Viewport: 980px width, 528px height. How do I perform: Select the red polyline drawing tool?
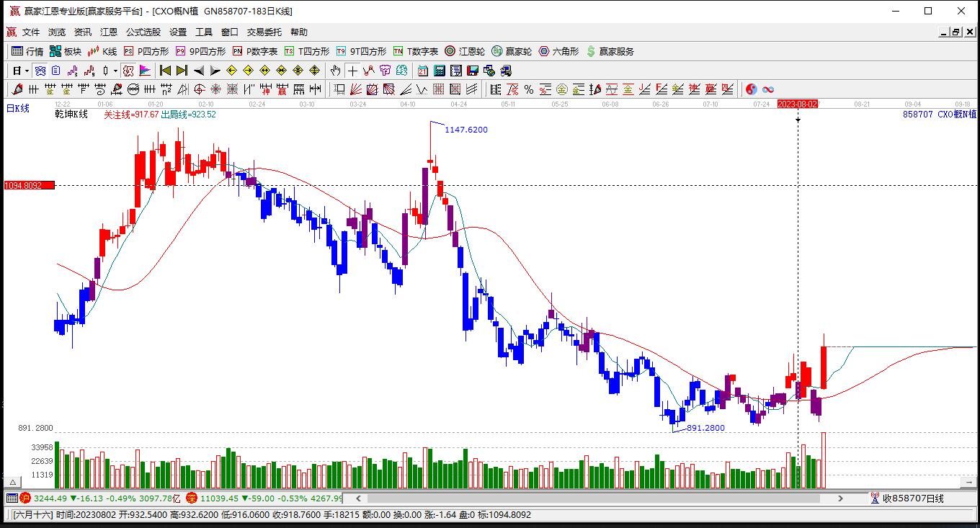(369, 71)
